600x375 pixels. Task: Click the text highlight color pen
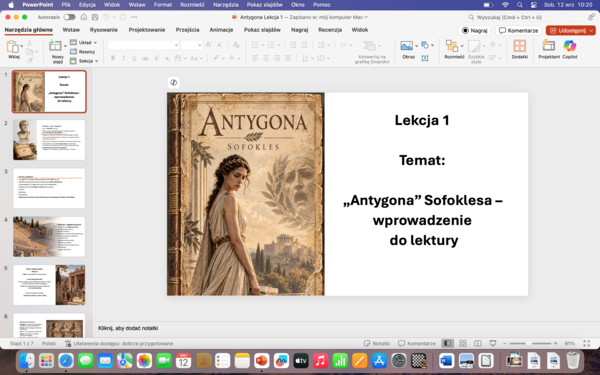tap(216, 58)
